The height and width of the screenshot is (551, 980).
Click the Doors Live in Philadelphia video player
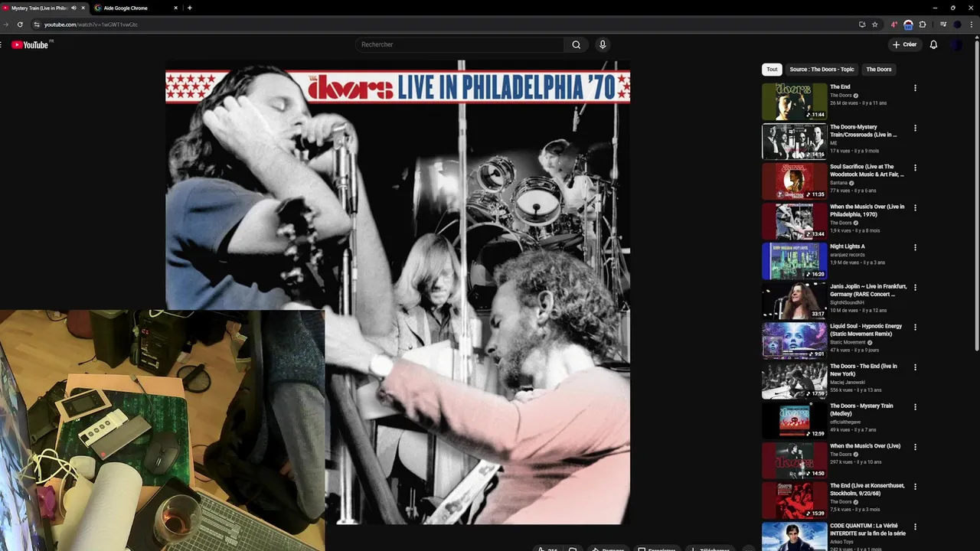pos(398,292)
